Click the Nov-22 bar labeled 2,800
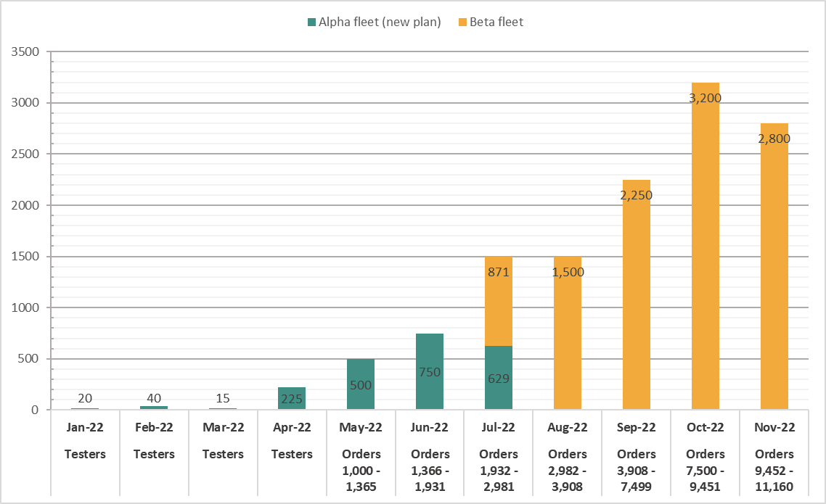The image size is (826, 504). point(774,266)
